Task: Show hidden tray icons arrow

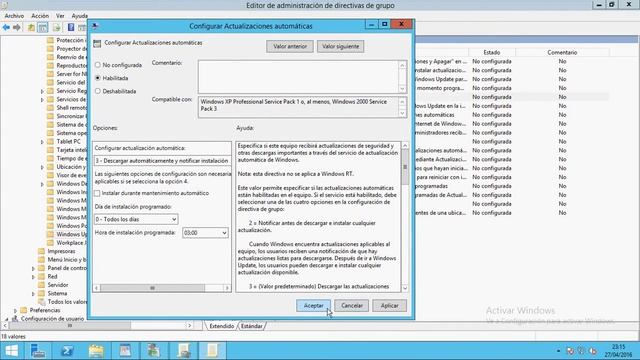Action: [558, 351]
